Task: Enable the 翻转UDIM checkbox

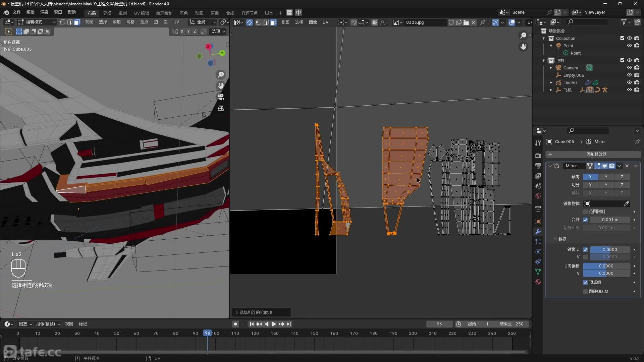Action: 585,292
